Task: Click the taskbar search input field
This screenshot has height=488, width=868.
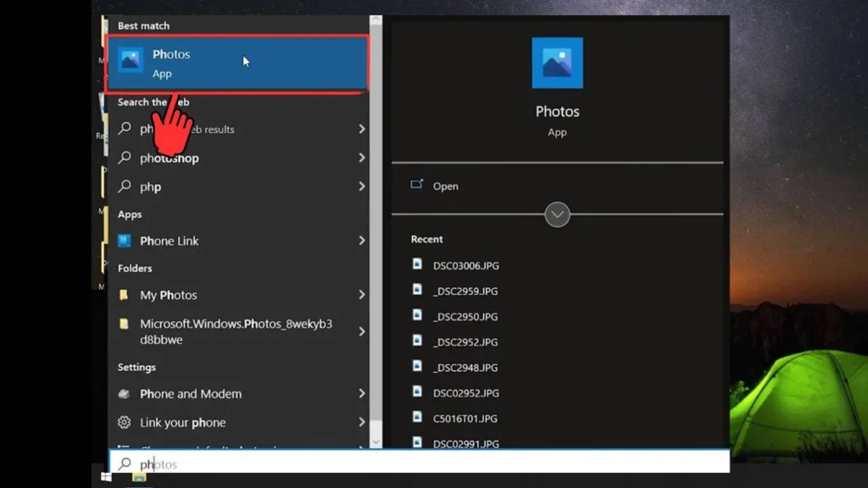Action: click(419, 463)
